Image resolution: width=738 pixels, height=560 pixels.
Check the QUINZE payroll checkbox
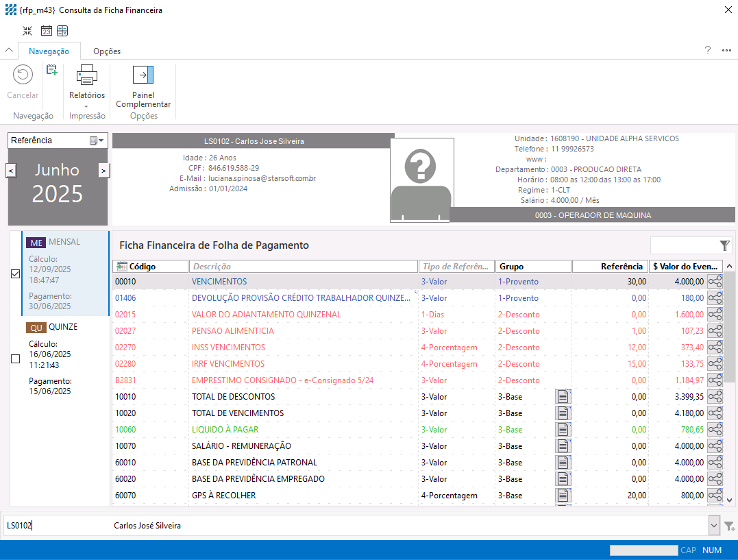[x=16, y=358]
